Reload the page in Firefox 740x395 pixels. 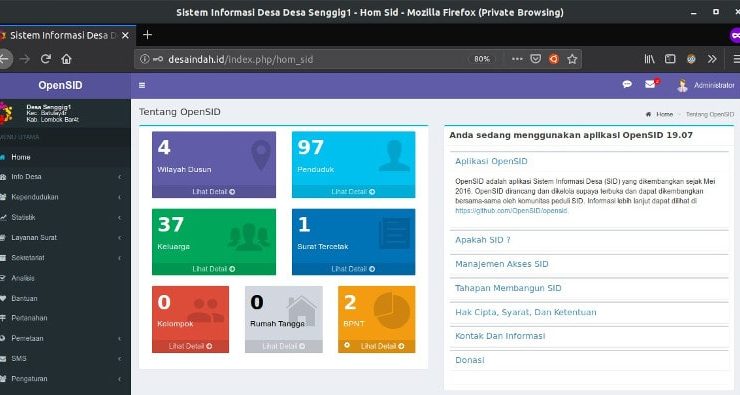coord(45,59)
